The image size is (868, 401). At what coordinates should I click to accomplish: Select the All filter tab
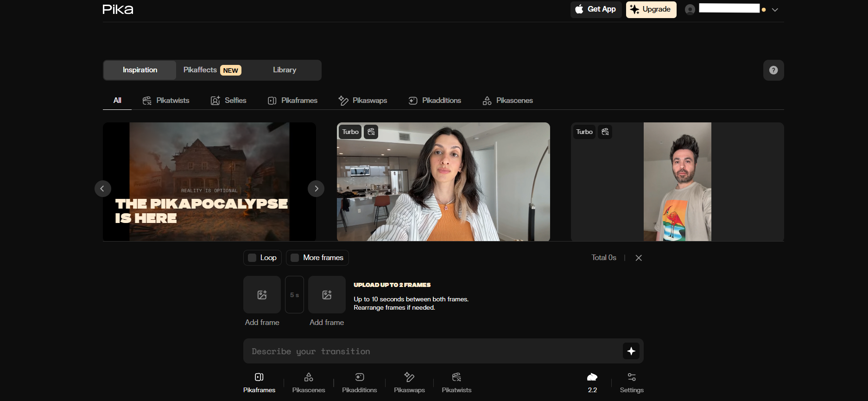pos(117,101)
